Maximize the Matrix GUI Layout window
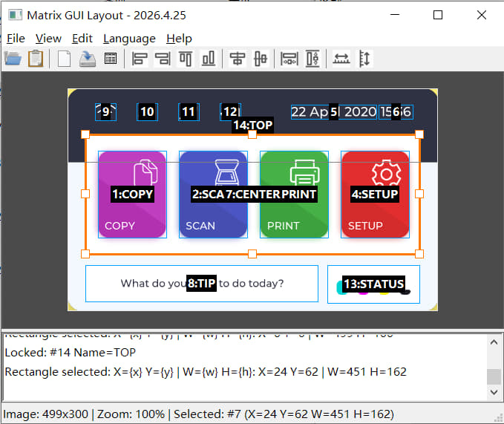Screen dimensions: 504x424 coord(438,15)
